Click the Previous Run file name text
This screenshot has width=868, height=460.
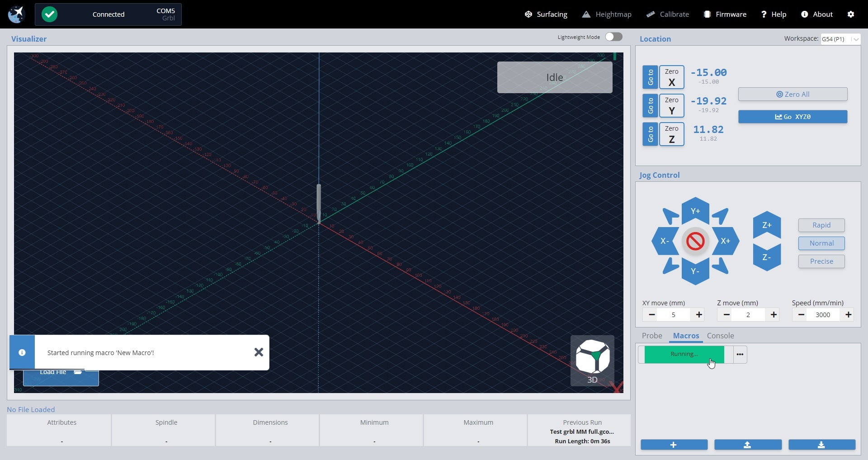coord(582,432)
